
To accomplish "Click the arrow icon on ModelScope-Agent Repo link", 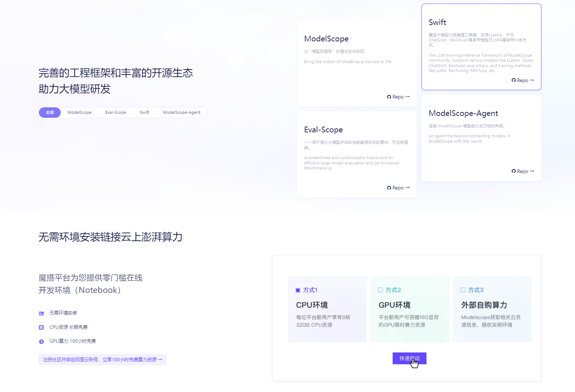I will tap(532, 171).
